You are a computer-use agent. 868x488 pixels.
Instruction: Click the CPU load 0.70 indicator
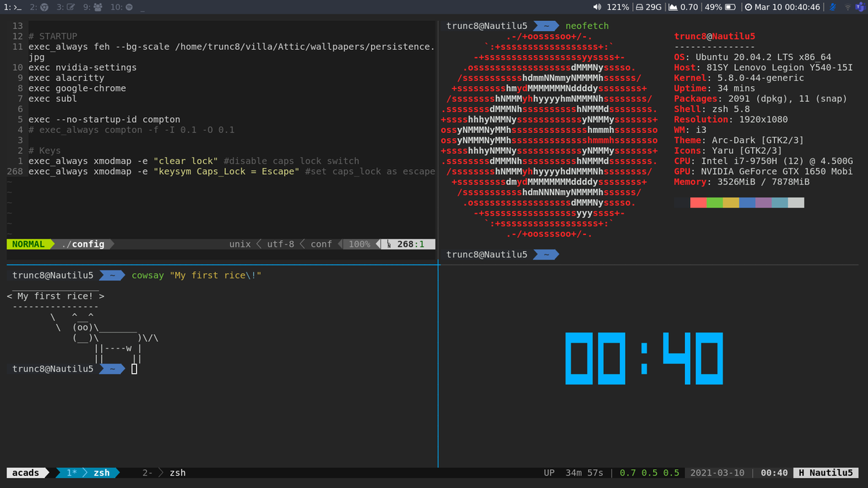(684, 7)
